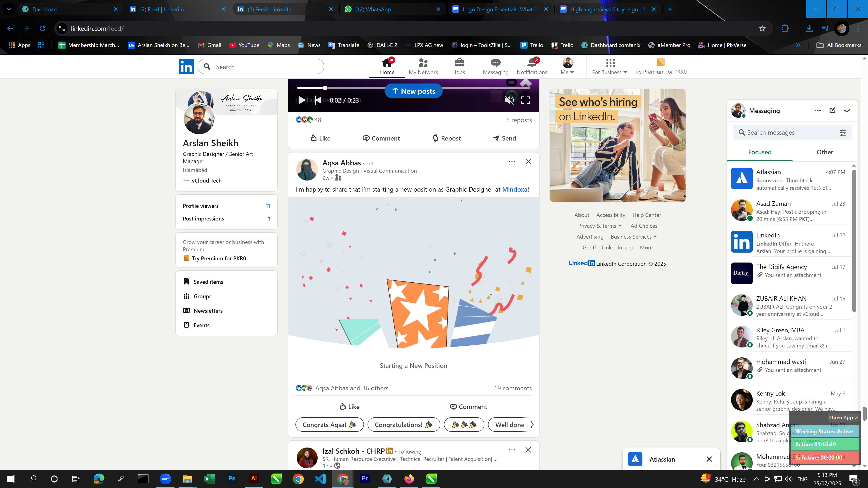Repost the video post
Viewport: 868px width, 488px height.
pos(446,138)
